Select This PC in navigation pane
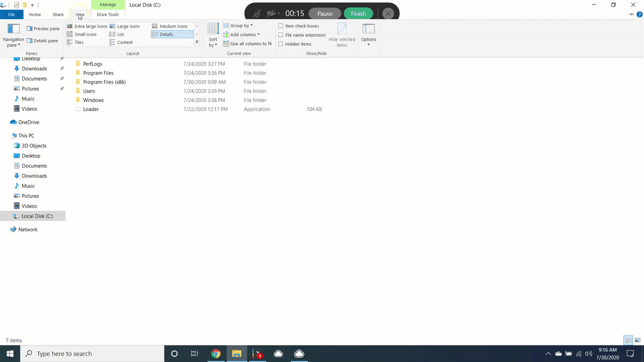Viewport: 644px width, 362px height. click(26, 136)
